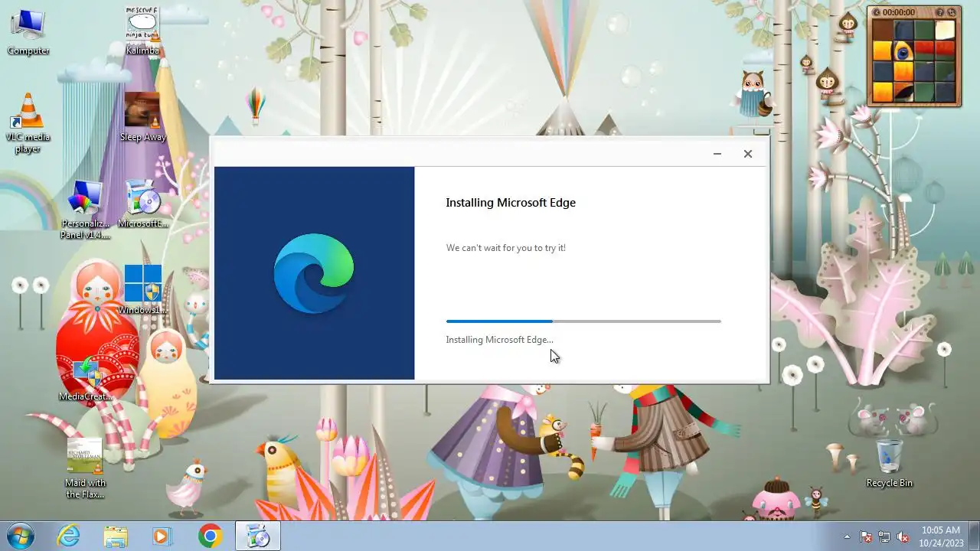The height and width of the screenshot is (551, 980).
Task: Show hidden system tray icons
Action: 847,536
